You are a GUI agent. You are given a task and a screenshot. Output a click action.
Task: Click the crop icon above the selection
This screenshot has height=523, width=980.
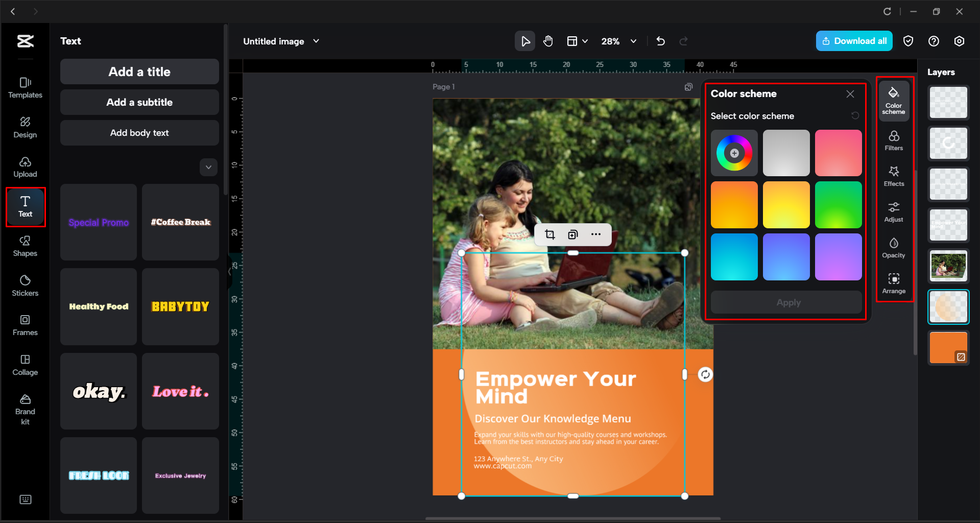[550, 234]
